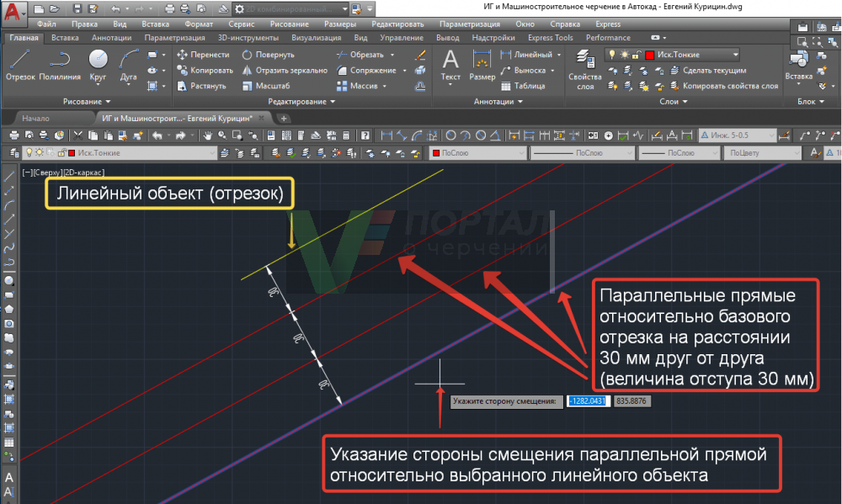This screenshot has height=504, width=842.
Task: Click the Cut scissors icon
Action: coord(77,135)
